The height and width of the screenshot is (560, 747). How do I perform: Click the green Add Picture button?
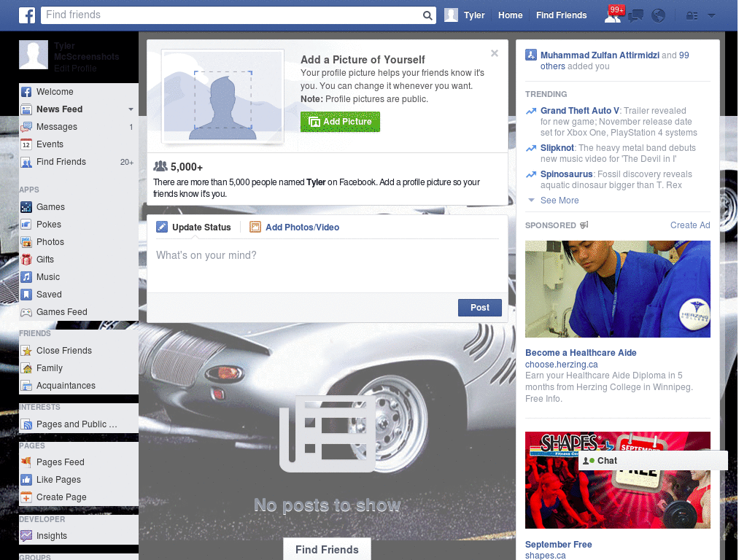click(340, 122)
